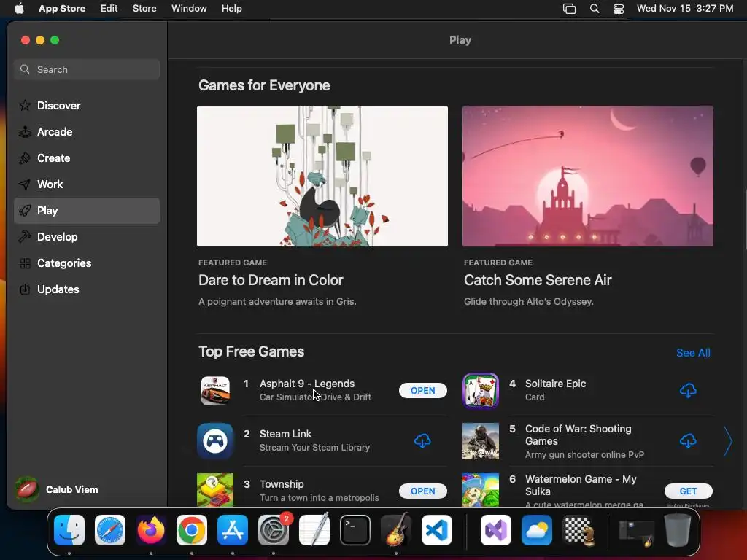Viewport: 747px width, 560px height.
Task: Select the Create paintbrush icon
Action: click(25, 157)
